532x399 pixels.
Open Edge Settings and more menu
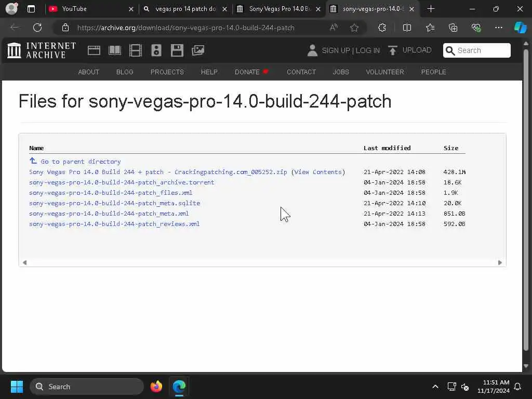[498, 28]
